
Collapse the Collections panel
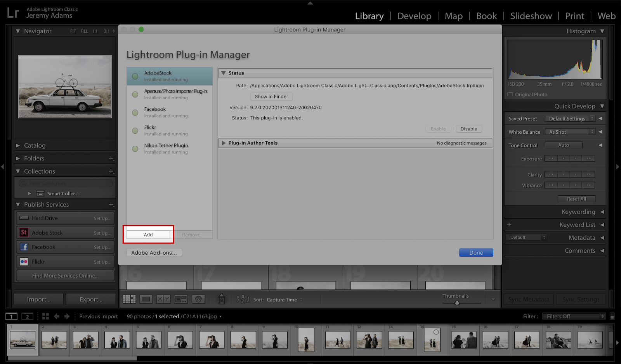pyautogui.click(x=18, y=171)
